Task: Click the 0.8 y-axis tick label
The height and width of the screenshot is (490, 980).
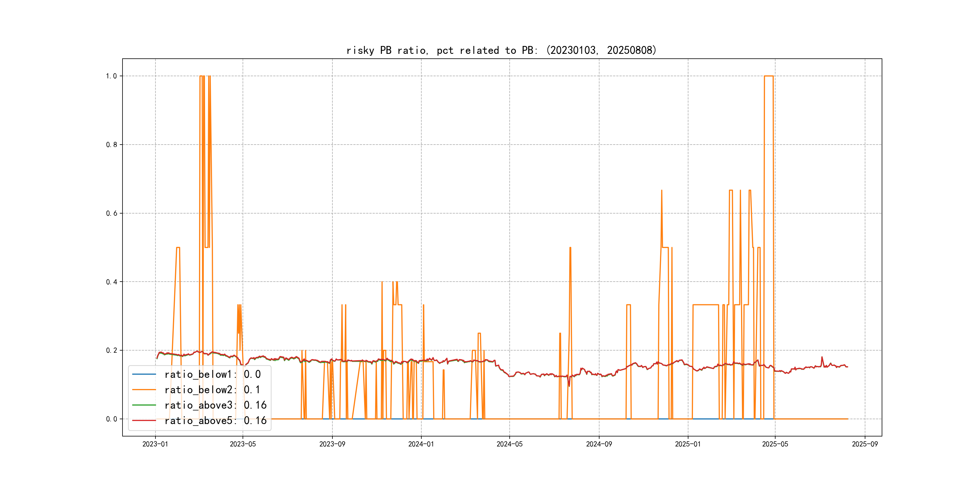Action: [x=111, y=145]
